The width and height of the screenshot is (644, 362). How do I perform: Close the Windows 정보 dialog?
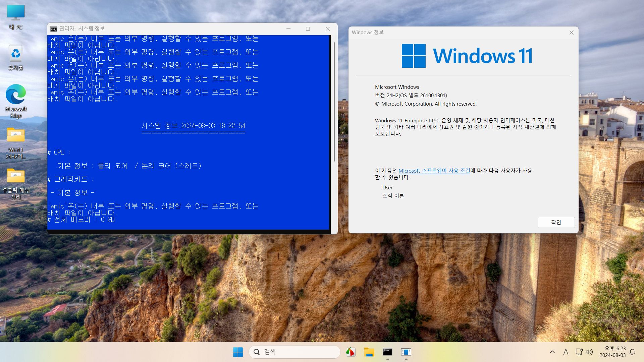click(x=572, y=33)
